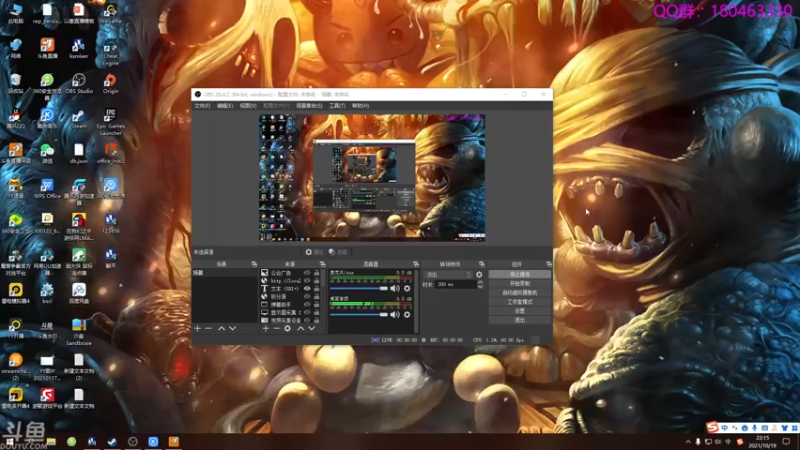Image resolution: width=800 pixels, height=450 pixels.
Task: Click the 开始录制 start recording button
Action: (519, 284)
